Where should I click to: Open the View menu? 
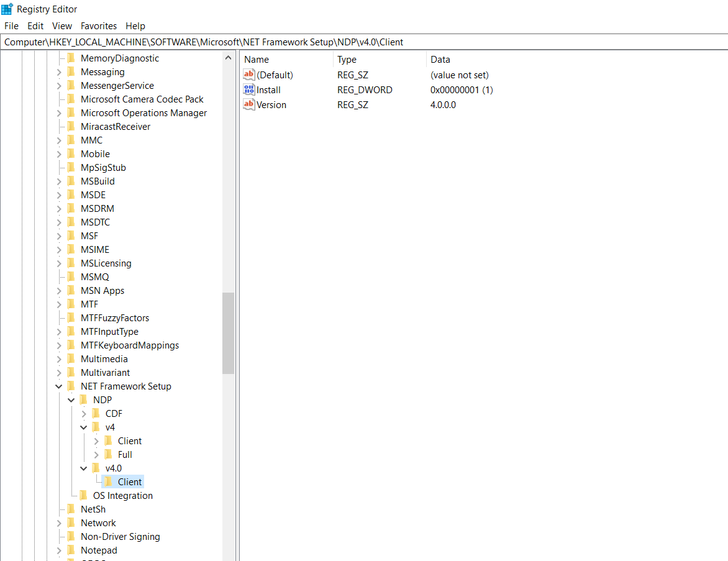tap(61, 25)
